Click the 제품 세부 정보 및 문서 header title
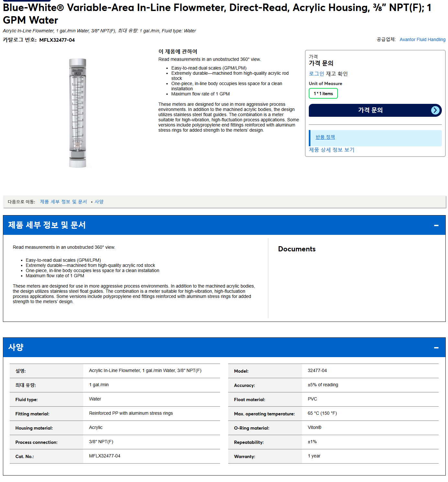This screenshot has width=448, height=482. (x=47, y=225)
